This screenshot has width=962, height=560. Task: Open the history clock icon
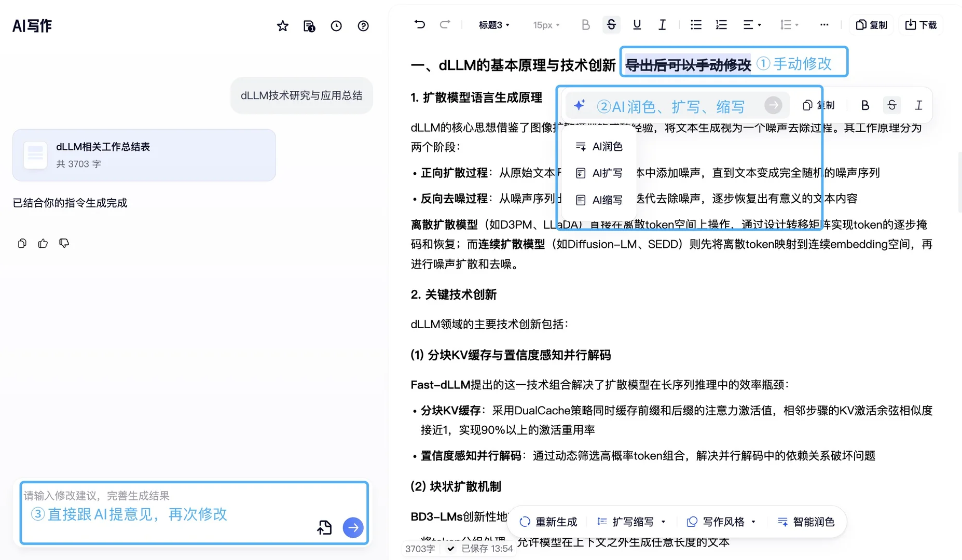click(336, 25)
